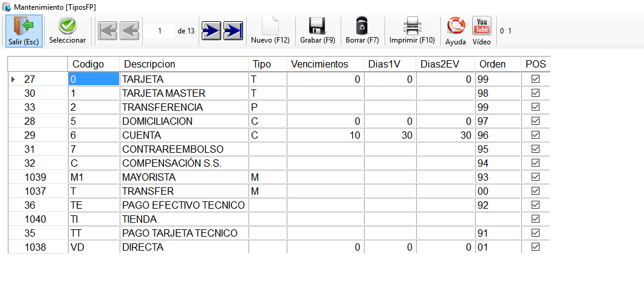Jump to last record arrow button
The height and width of the screenshot is (306, 644).
click(x=233, y=31)
